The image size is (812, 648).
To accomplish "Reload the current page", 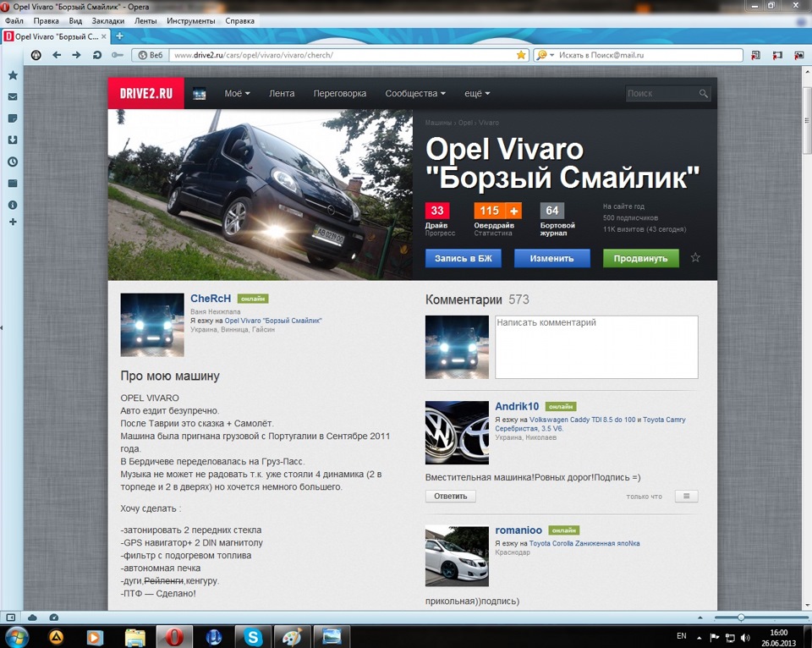I will [96, 55].
